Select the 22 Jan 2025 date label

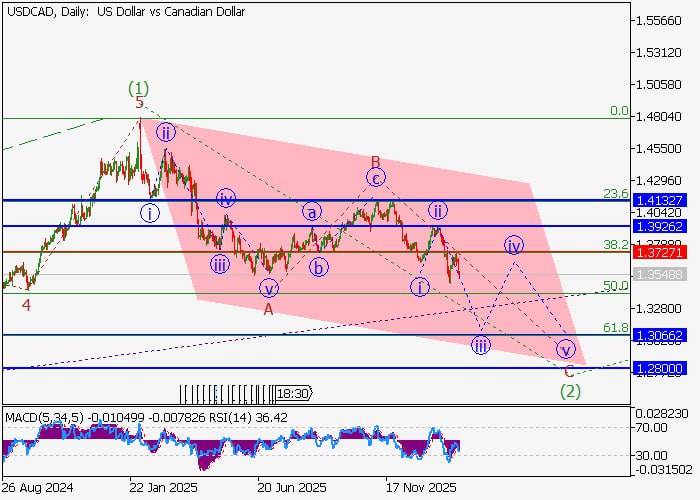160,487
